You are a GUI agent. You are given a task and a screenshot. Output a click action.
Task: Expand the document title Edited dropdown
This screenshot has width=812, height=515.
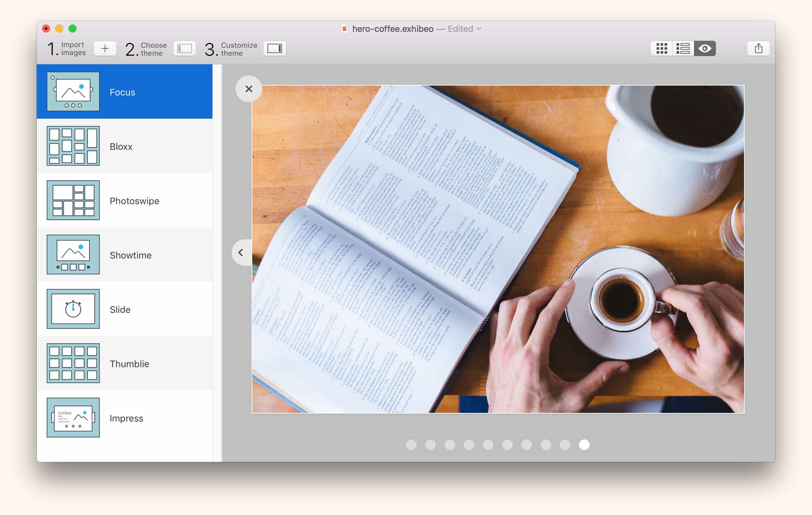tap(479, 29)
